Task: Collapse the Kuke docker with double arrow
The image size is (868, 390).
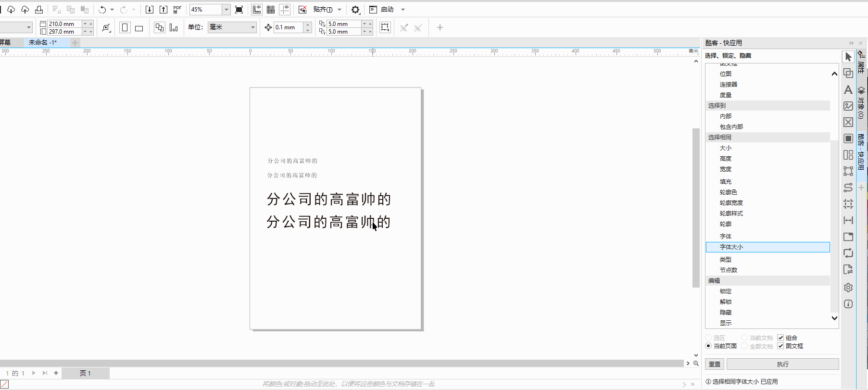Action: click(851, 43)
